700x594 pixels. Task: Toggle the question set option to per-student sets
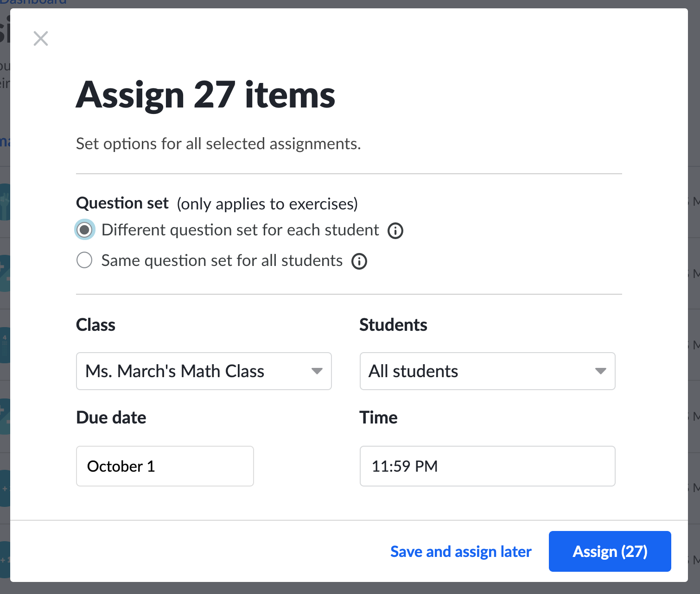pos(84,229)
